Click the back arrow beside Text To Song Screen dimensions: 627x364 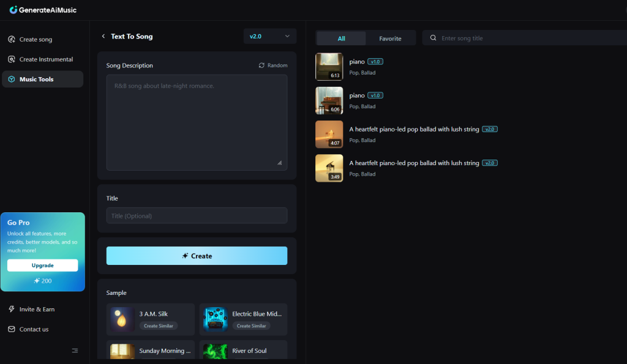click(103, 36)
